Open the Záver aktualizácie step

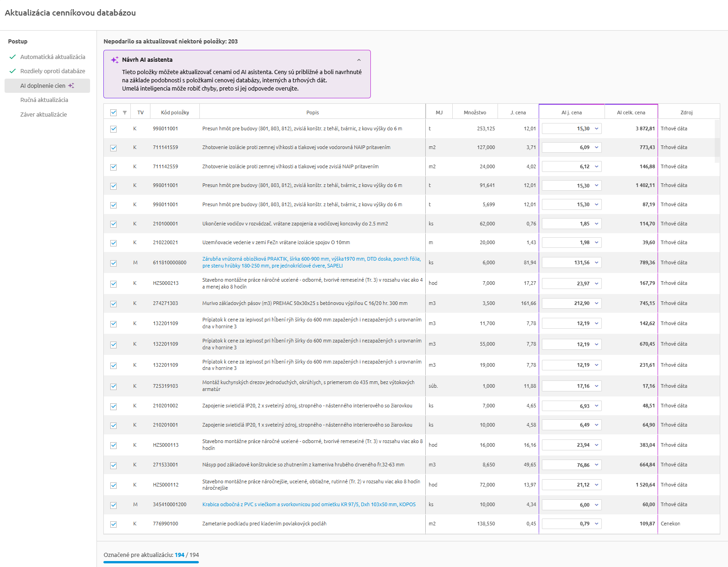[43, 115]
